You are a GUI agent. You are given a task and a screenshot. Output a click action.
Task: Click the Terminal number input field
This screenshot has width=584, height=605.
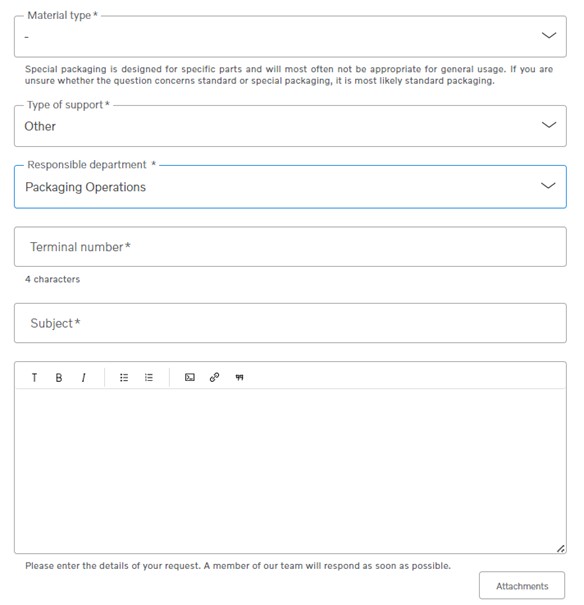pos(290,247)
